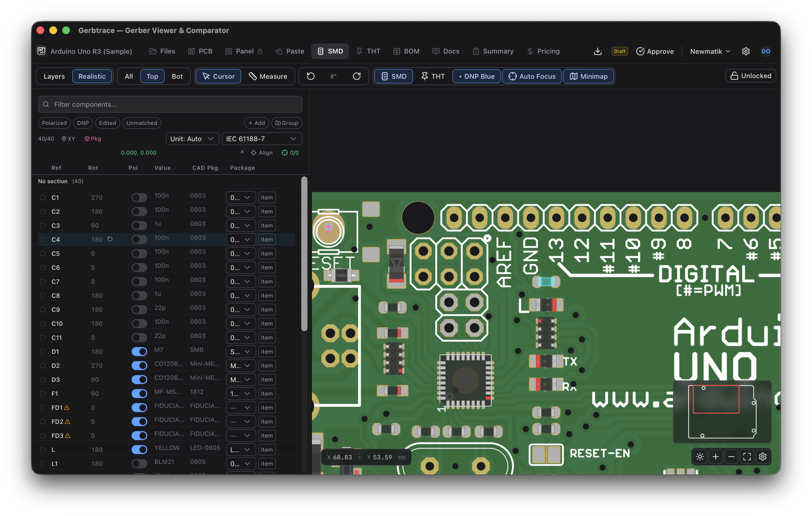Screen dimensions: 812x516
Task: Expand the Newmatik account dropdown
Action: pyautogui.click(x=710, y=51)
